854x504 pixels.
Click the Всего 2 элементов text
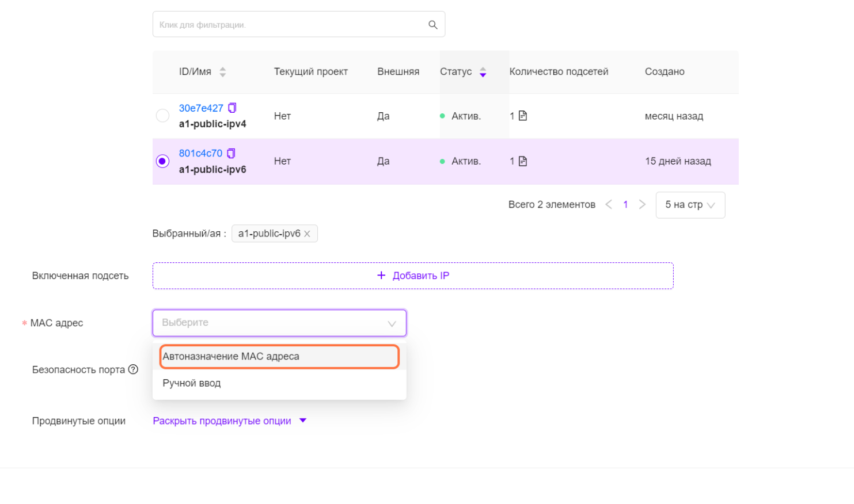click(552, 204)
